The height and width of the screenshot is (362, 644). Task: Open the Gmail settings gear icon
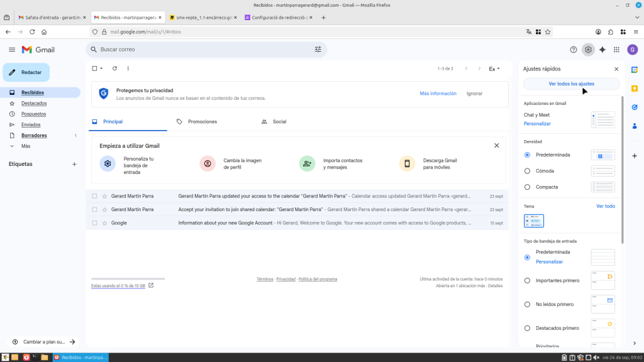588,50
